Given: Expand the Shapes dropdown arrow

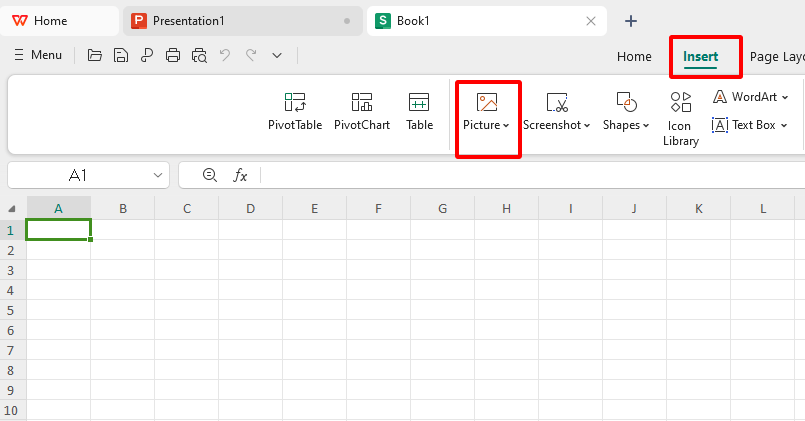Looking at the screenshot, I should (x=646, y=126).
